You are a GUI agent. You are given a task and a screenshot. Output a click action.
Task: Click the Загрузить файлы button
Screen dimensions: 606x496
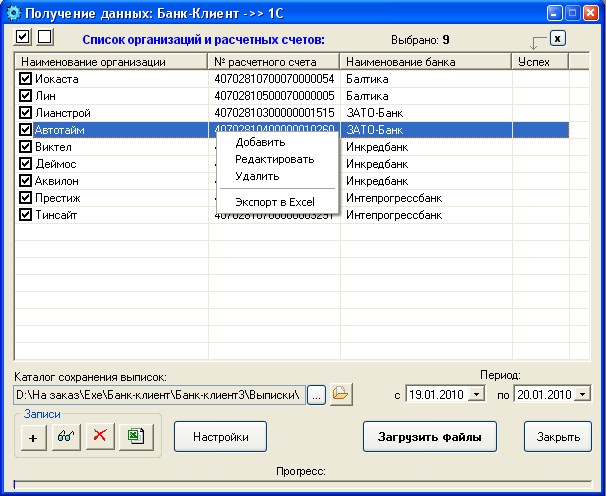point(429,437)
